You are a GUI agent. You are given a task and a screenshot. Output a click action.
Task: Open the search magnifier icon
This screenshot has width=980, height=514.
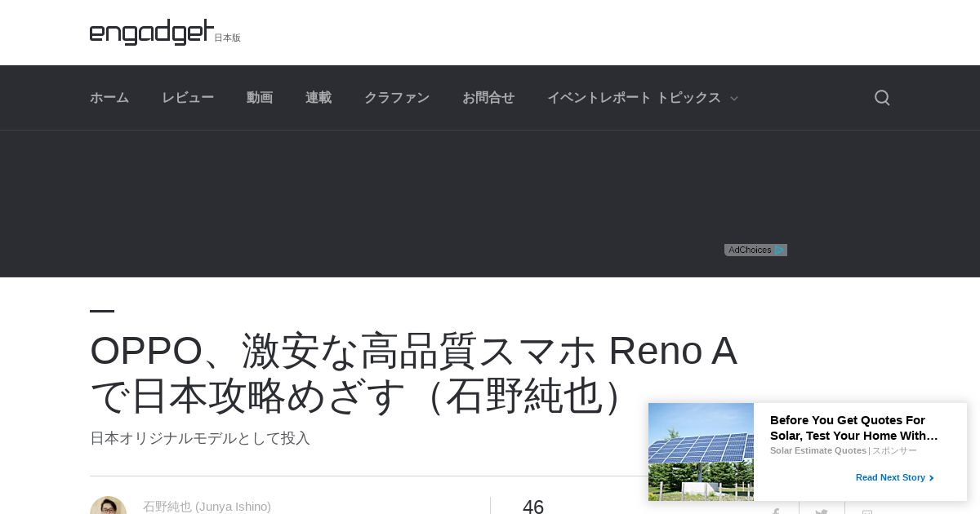coord(882,98)
